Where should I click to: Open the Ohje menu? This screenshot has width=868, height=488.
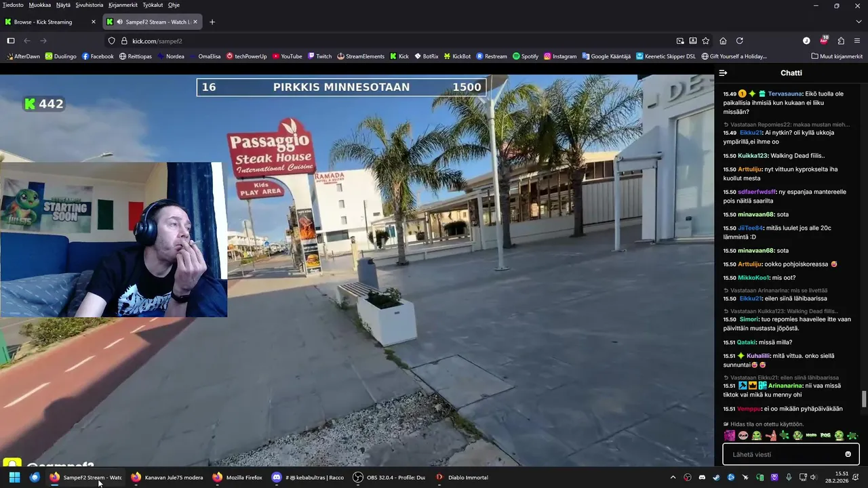click(174, 5)
